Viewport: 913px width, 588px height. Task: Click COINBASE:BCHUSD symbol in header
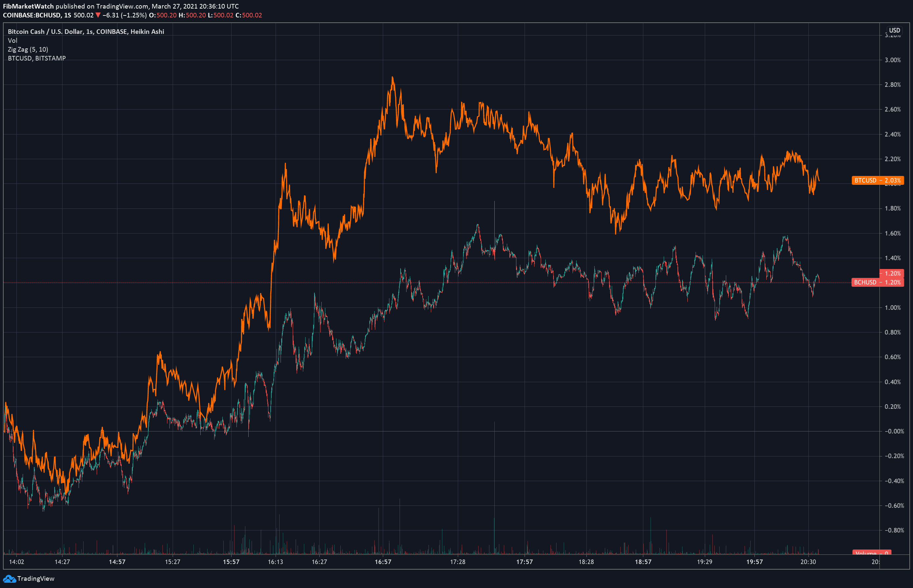[32, 15]
